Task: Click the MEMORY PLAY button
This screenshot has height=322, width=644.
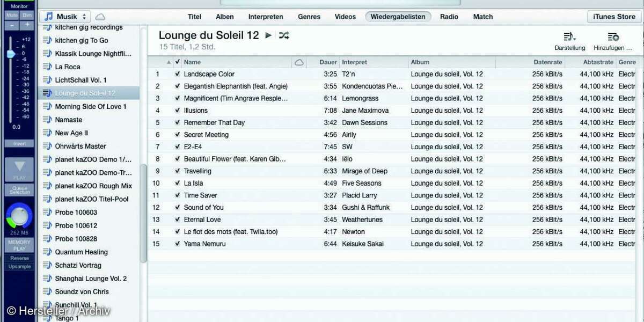Action: (19, 246)
